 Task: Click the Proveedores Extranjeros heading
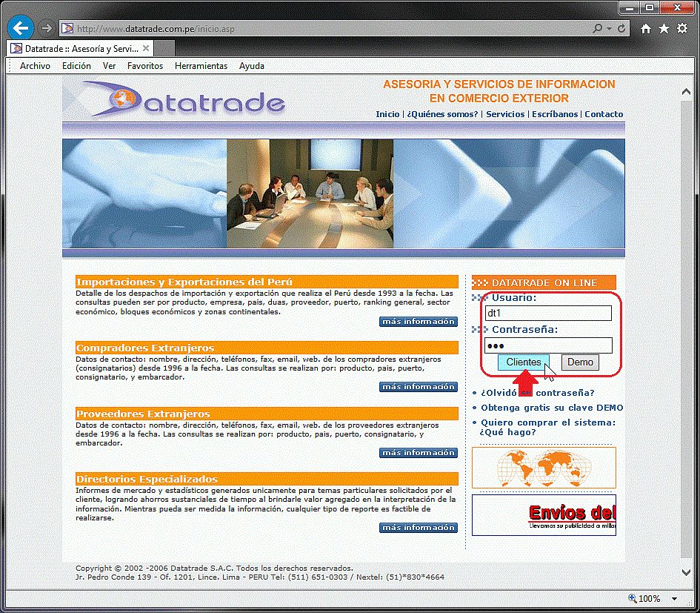pos(267,414)
